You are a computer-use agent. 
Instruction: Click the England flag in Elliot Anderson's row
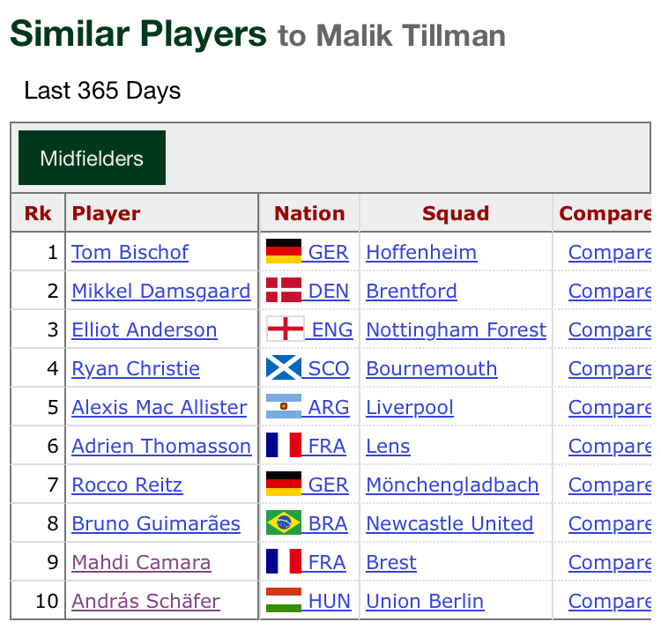(286, 329)
